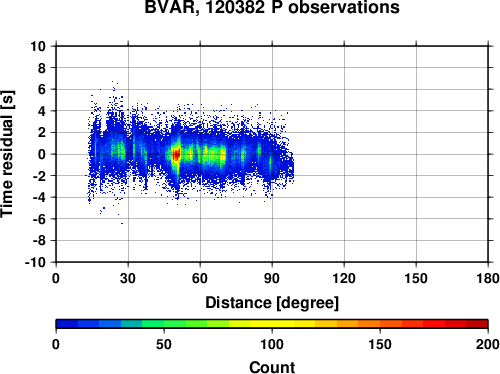Click the Time residual [s] axis label
The height and width of the screenshot is (374, 500).
tap(7, 154)
